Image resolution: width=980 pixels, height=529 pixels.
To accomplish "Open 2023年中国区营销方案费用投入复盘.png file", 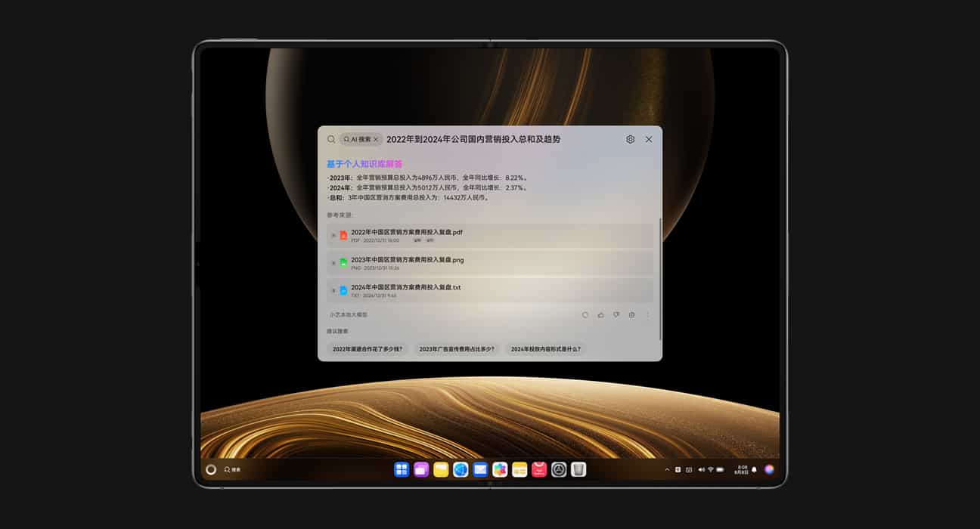I will tap(407, 260).
